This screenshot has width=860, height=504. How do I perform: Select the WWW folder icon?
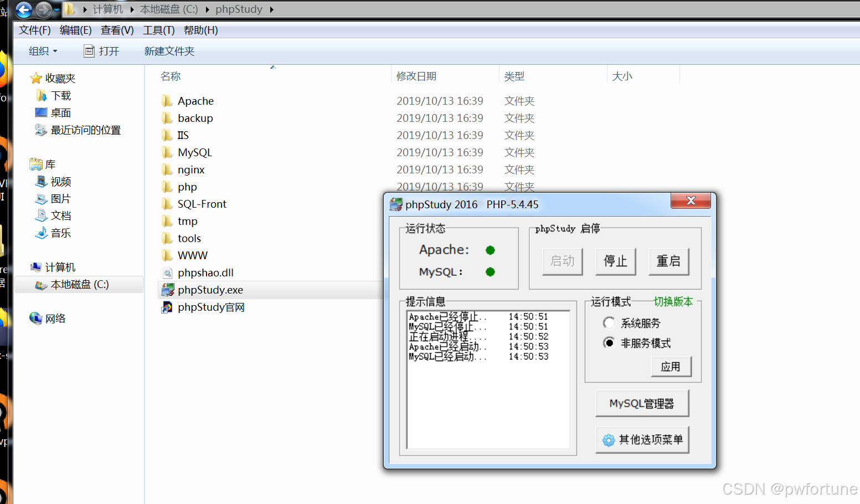coord(167,255)
